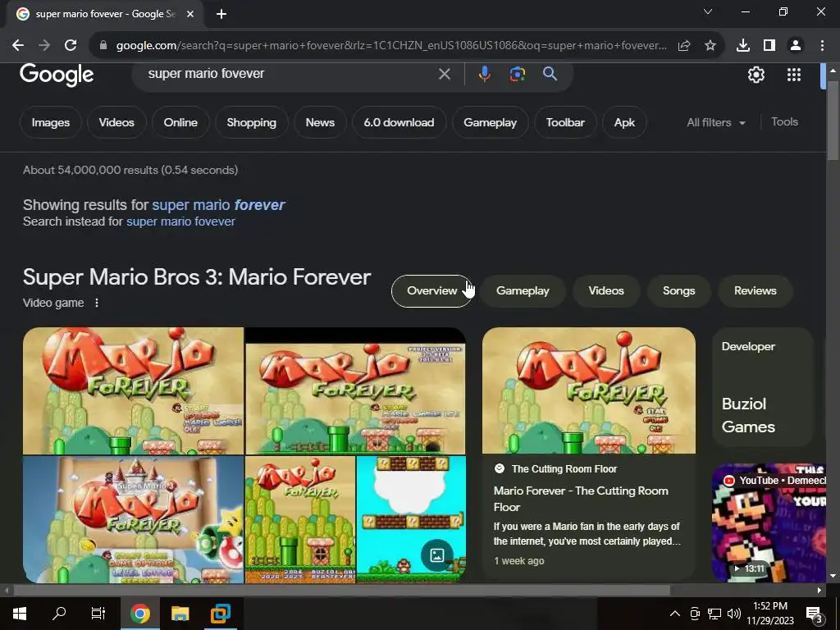Select the Reviews tab
This screenshot has height=630, width=840.
755,290
